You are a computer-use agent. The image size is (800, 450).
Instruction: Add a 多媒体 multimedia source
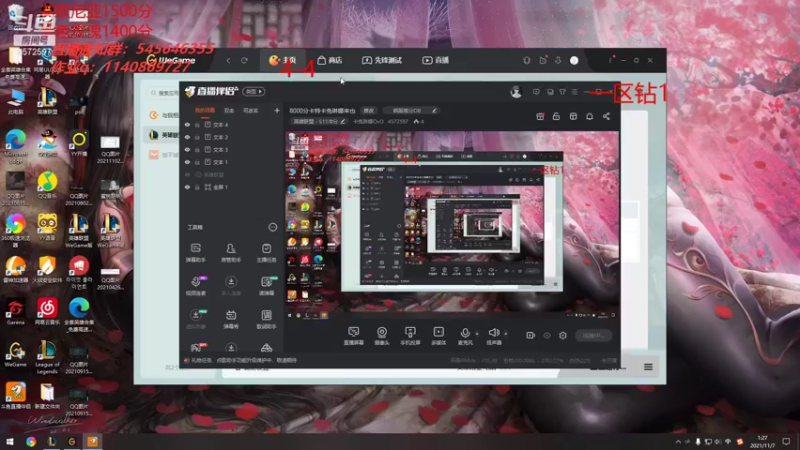pyautogui.click(x=438, y=336)
